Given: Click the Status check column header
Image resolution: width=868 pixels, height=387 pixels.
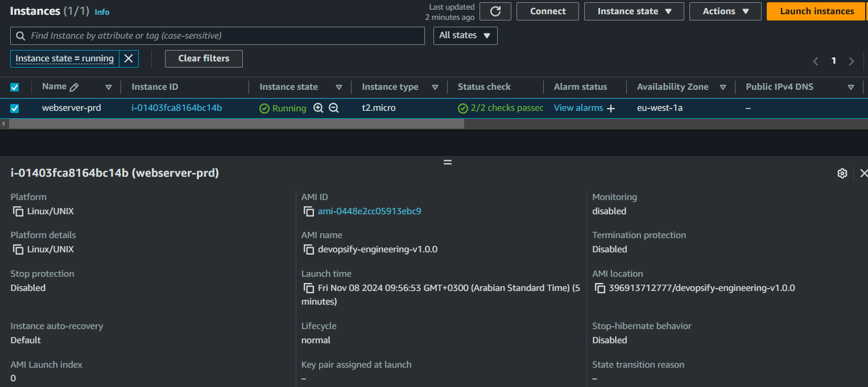Looking at the screenshot, I should pos(484,87).
